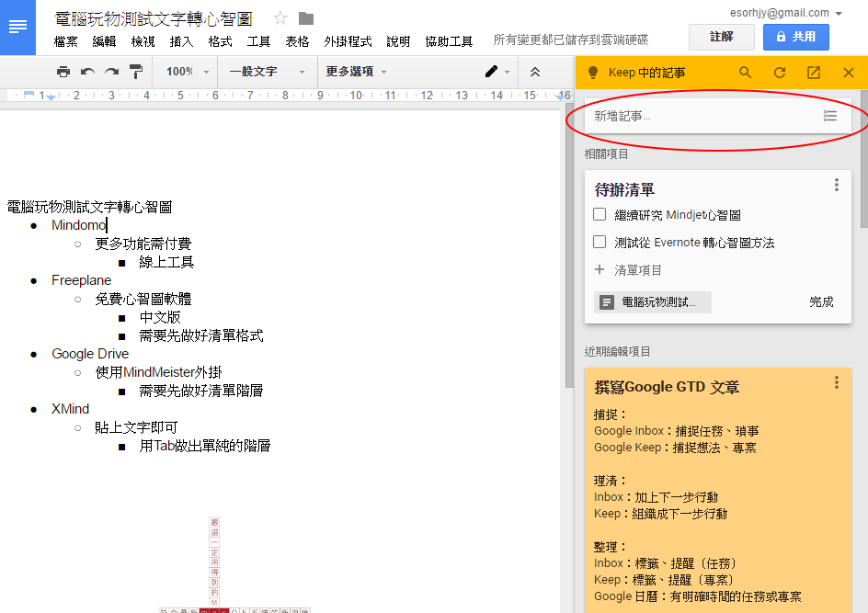Open the 檢視 menu
This screenshot has height=613, width=868.
(143, 41)
